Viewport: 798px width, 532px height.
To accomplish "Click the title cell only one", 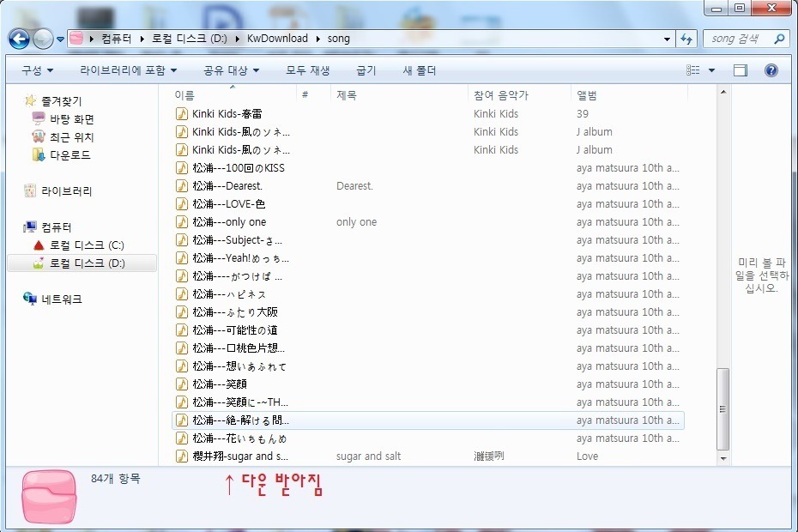I will pos(356,222).
